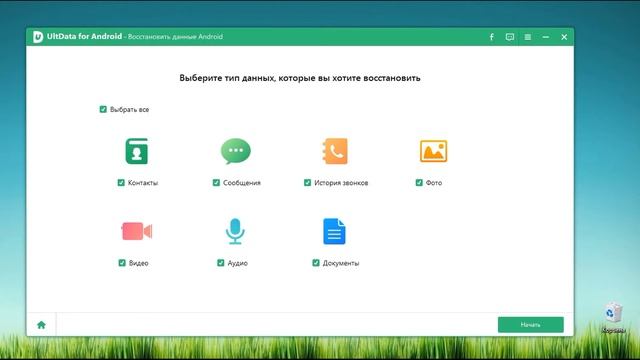Image resolution: width=640 pixels, height=360 pixels.
Task: Click the Documents file icon
Action: click(334, 231)
